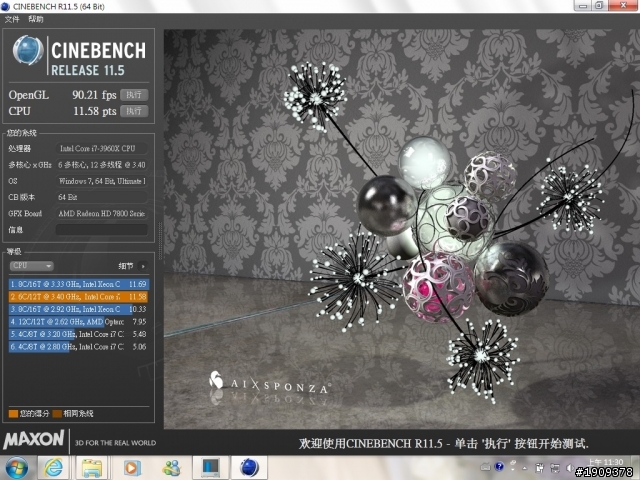Viewport: 640px width, 480px height.
Task: Click the orange 您的得分 legend swatch
Action: pos(13,413)
